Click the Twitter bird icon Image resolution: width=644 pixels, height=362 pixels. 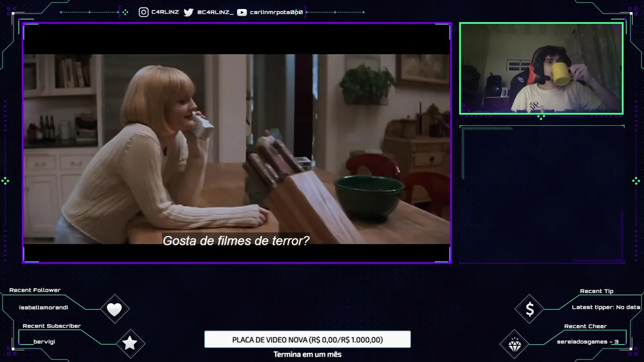(x=188, y=12)
